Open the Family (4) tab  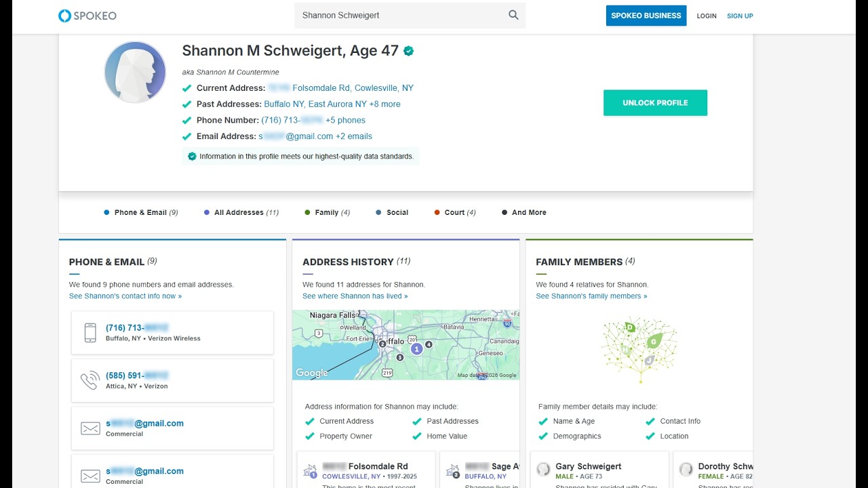328,213
